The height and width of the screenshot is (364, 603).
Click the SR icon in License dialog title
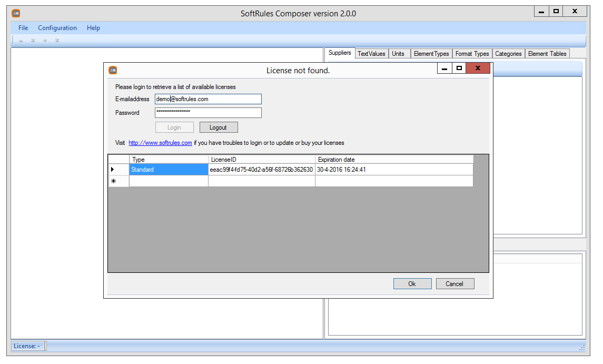coord(113,71)
